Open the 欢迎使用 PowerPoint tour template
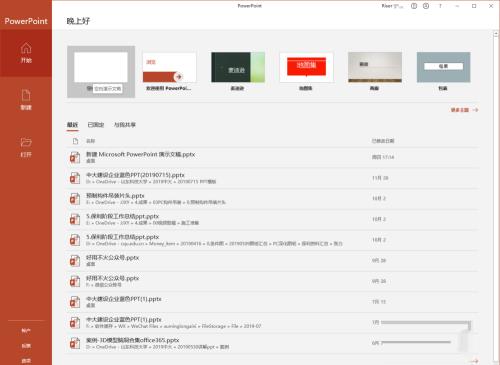The height and width of the screenshot is (365, 500). click(x=169, y=71)
